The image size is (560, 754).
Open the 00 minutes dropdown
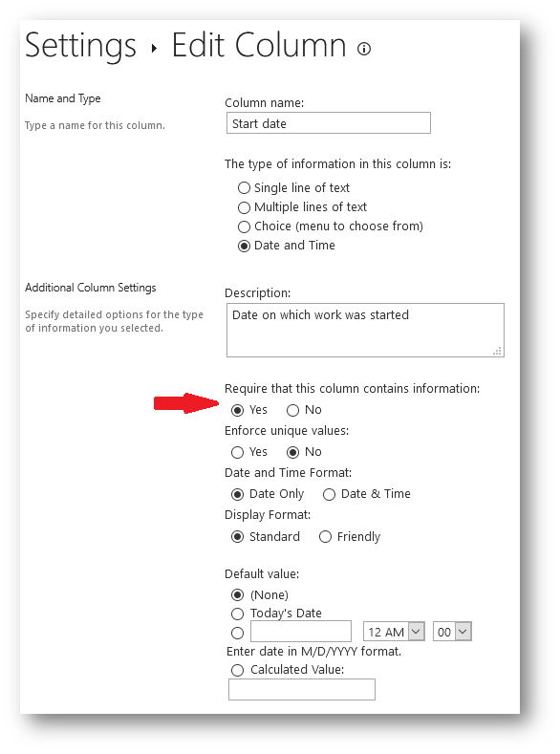(452, 632)
